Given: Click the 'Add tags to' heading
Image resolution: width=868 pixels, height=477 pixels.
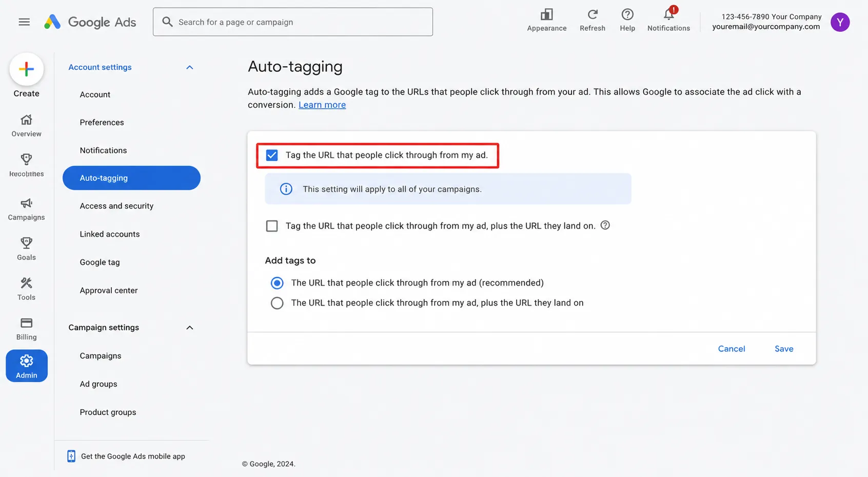Looking at the screenshot, I should [290, 260].
